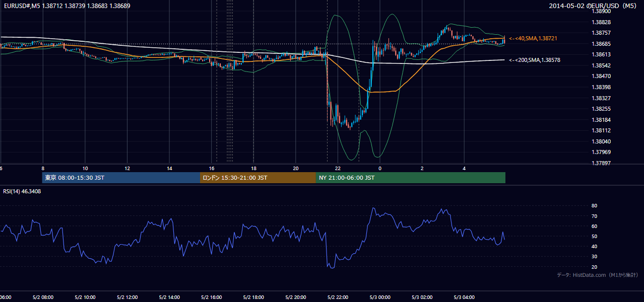Screen dimensions: 644x302
Task: Click price axis value 1.38112
Action: (x=601, y=130)
